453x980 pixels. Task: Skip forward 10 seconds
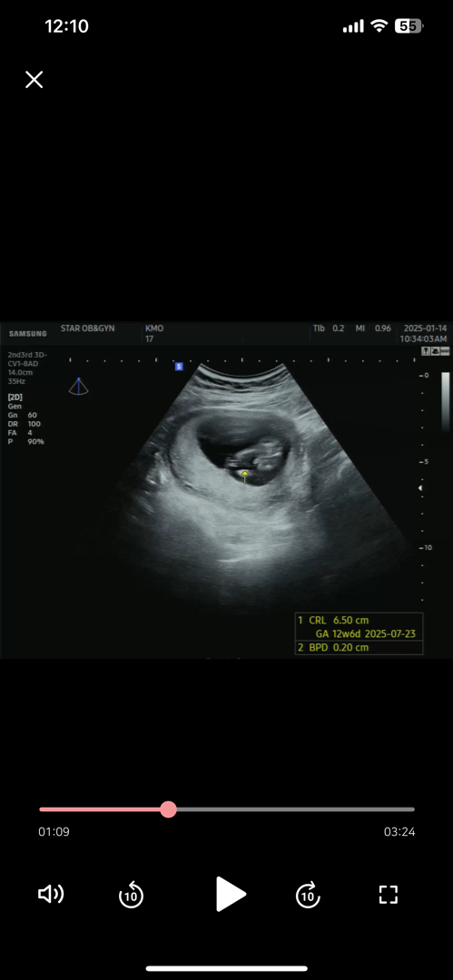[x=307, y=895]
